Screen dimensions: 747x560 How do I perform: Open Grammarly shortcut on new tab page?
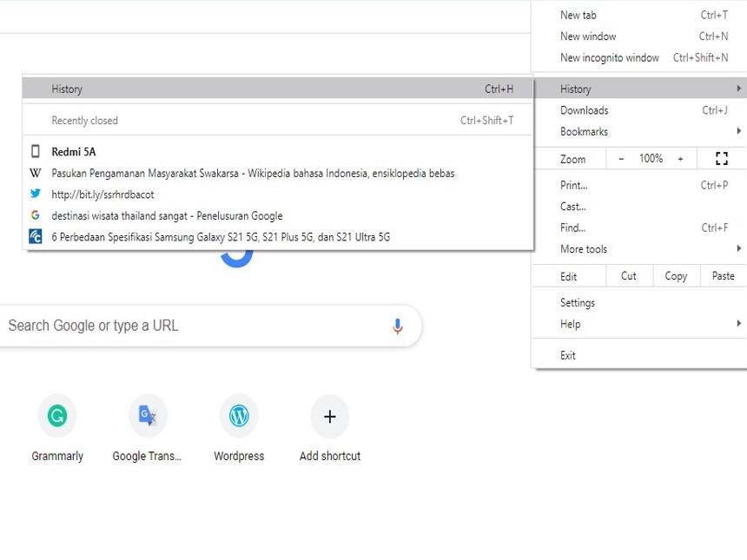[x=57, y=415]
